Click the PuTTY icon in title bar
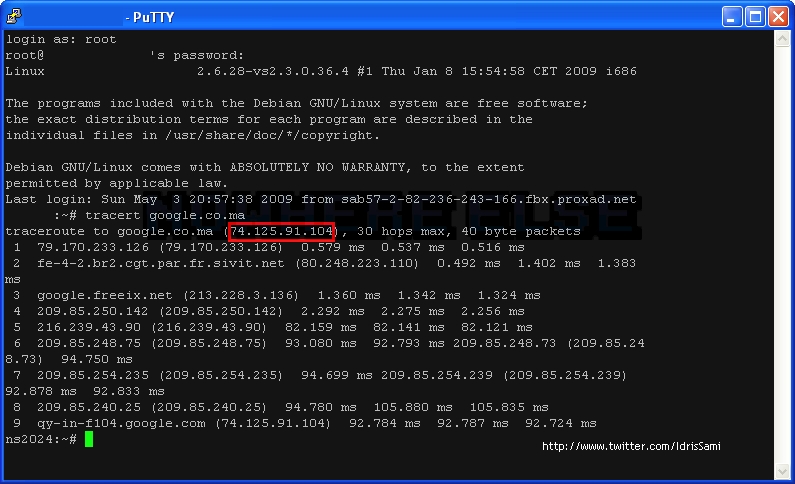795x484 pixels. pos(13,17)
